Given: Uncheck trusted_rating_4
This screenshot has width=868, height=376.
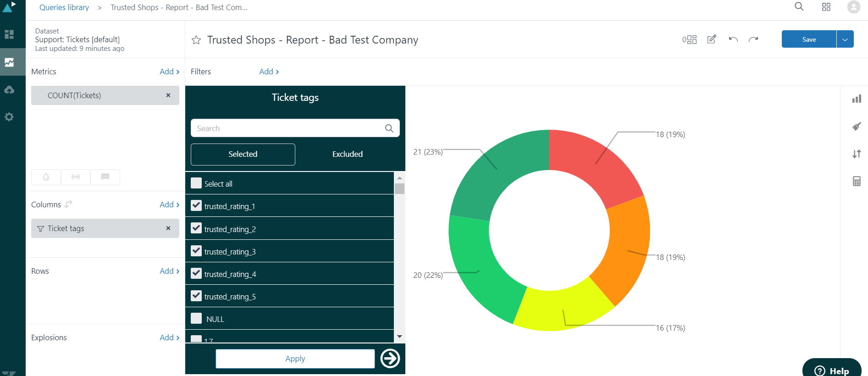Looking at the screenshot, I should [x=196, y=273].
